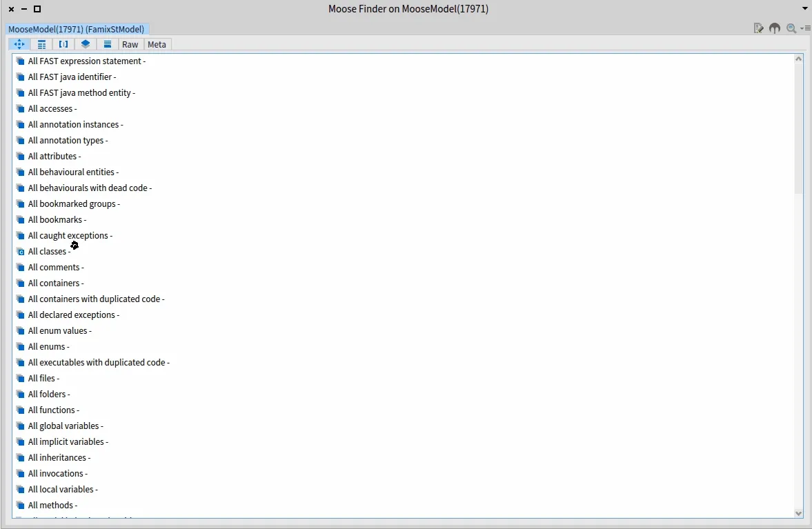Viewport: 812px width, 529px height.
Task: Select 'All local variables' row
Action: click(x=403, y=489)
